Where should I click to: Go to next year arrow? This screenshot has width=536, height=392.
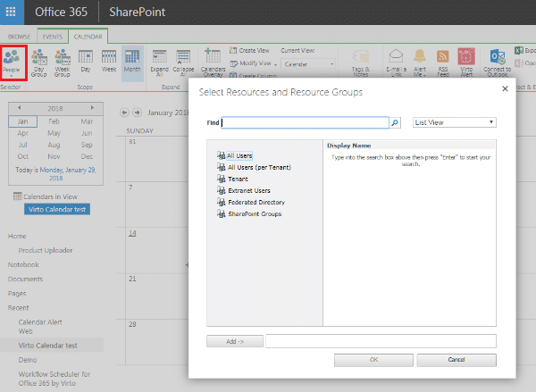coord(92,108)
